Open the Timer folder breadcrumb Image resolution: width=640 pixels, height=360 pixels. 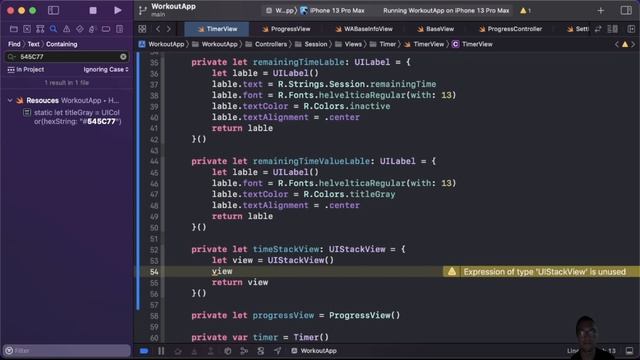(383, 44)
